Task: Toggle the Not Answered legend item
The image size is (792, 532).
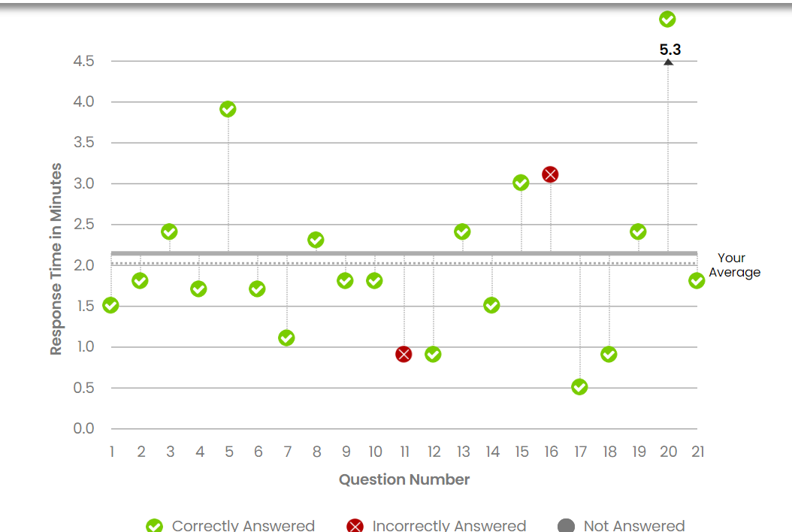Action: (621, 525)
